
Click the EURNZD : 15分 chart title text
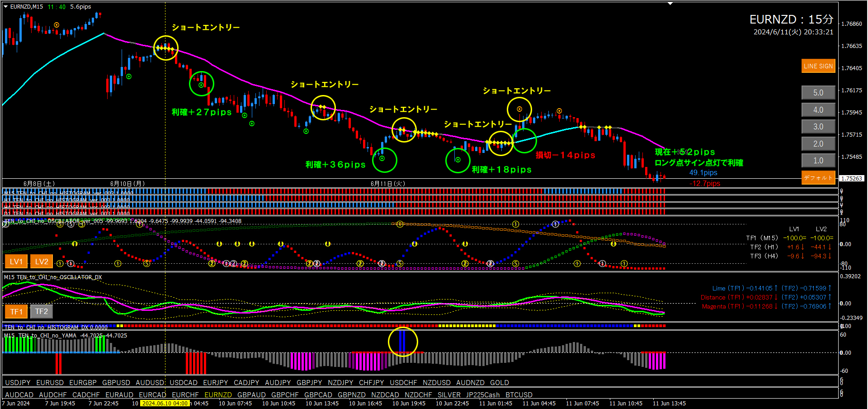791,19
